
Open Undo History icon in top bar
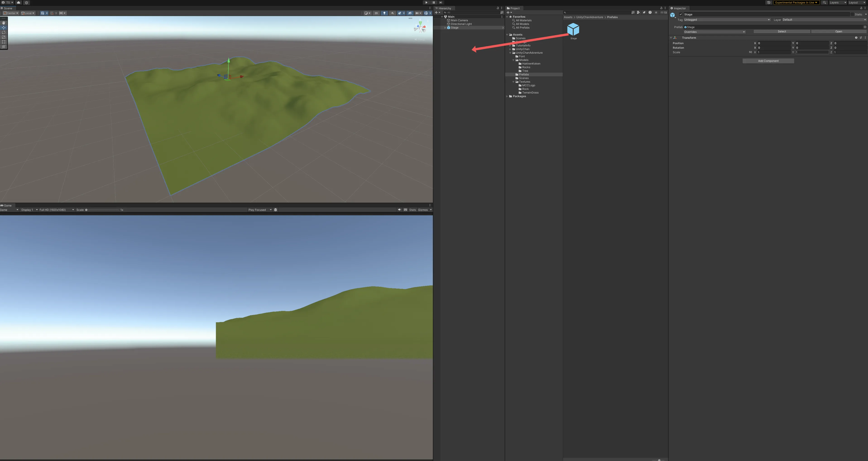769,2
